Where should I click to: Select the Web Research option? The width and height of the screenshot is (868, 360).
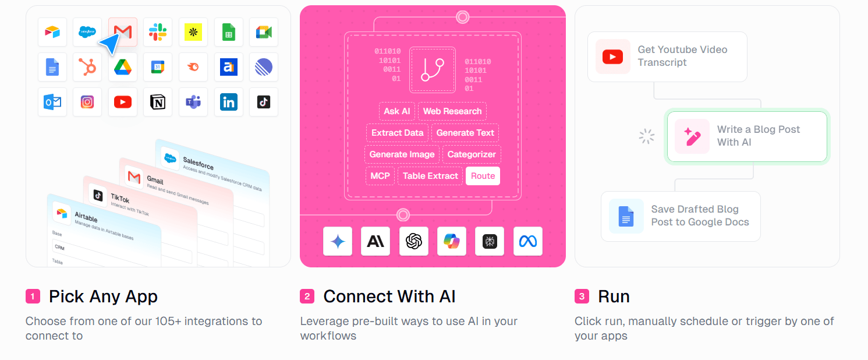coord(452,111)
